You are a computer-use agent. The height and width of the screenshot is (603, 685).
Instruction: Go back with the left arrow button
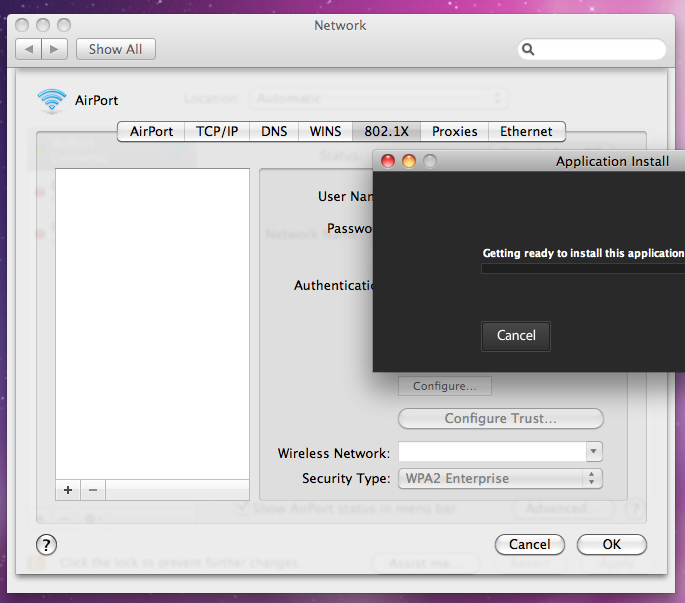click(28, 49)
